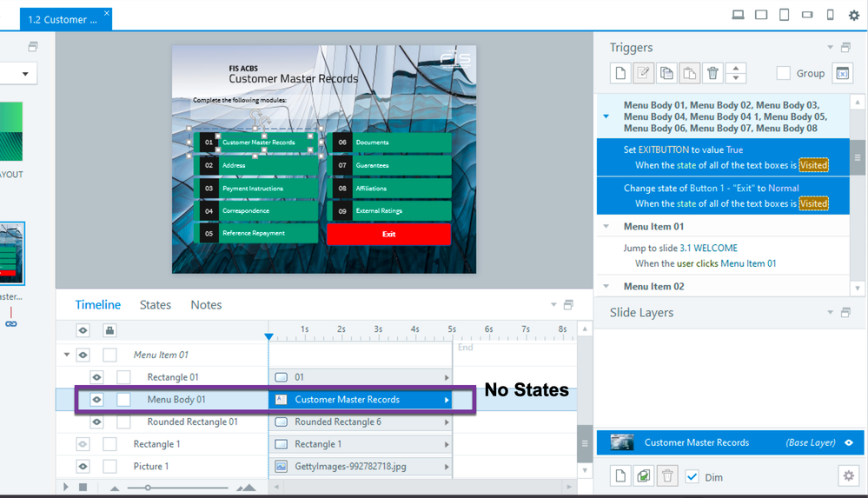868x498 pixels.
Task: Open the variables manager icon
Action: click(842, 73)
